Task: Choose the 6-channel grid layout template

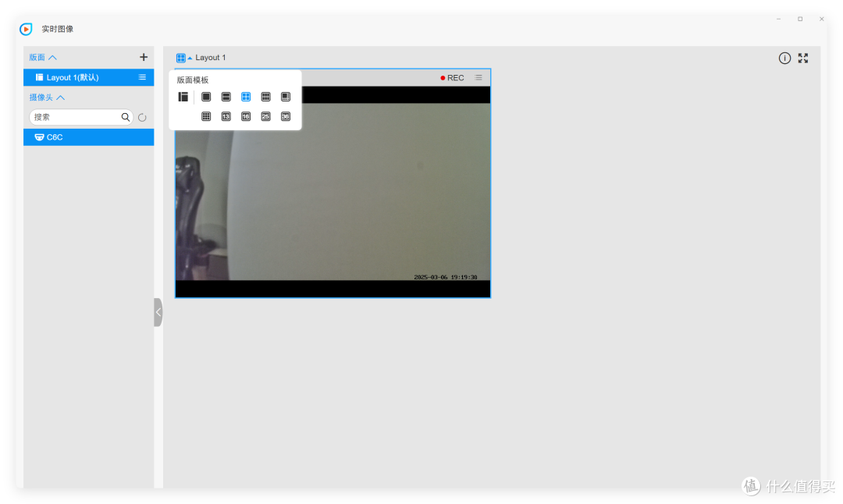Action: point(265,97)
